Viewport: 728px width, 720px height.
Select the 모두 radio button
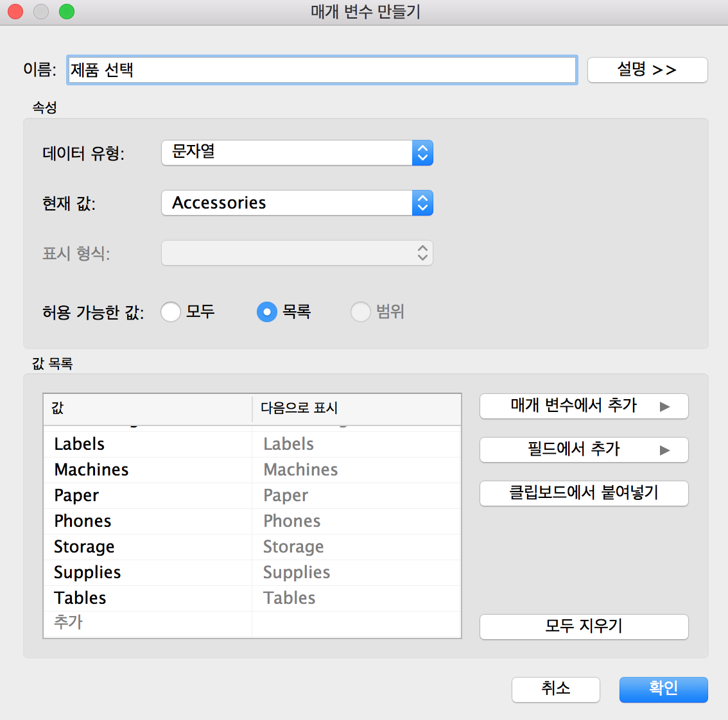[x=171, y=312]
